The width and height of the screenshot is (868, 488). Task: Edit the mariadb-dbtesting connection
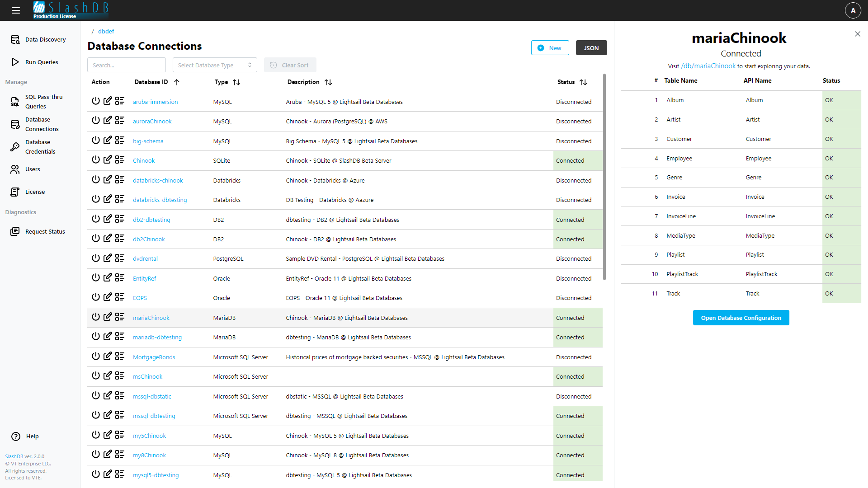108,337
